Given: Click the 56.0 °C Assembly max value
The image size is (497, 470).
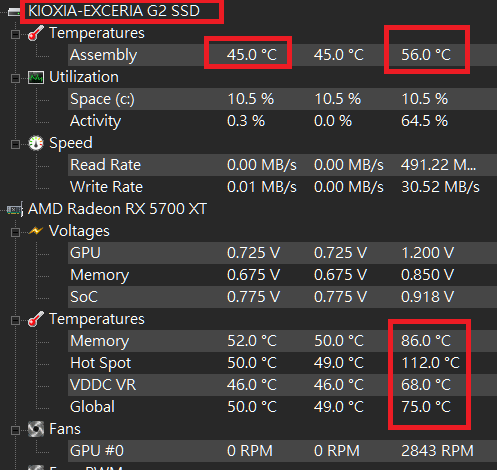Looking at the screenshot, I should pos(426,55).
